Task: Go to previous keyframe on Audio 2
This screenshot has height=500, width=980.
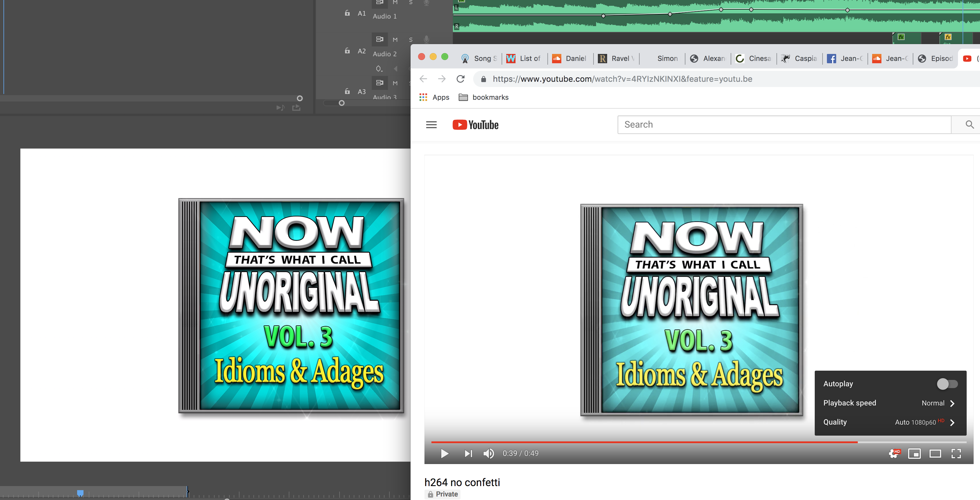Action: coord(396,69)
